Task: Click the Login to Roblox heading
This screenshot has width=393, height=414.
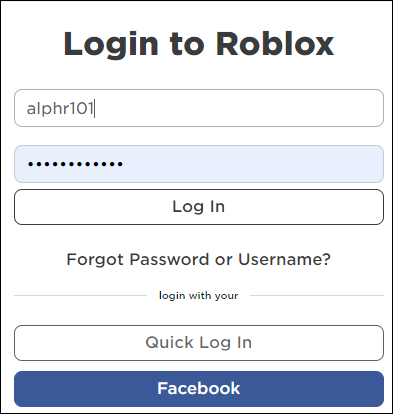Action: pyautogui.click(x=199, y=44)
